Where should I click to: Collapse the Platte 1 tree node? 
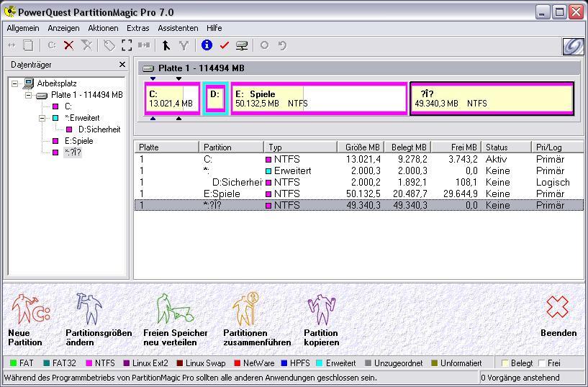point(29,95)
